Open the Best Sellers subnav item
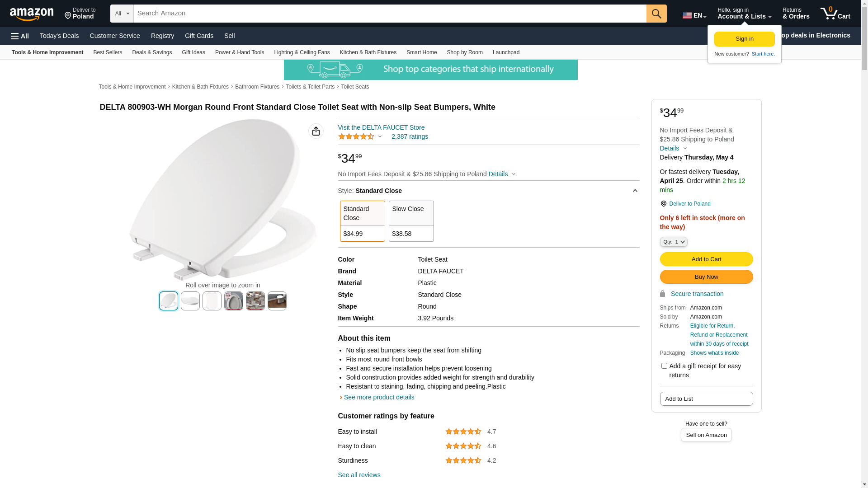 pyautogui.click(x=108, y=52)
